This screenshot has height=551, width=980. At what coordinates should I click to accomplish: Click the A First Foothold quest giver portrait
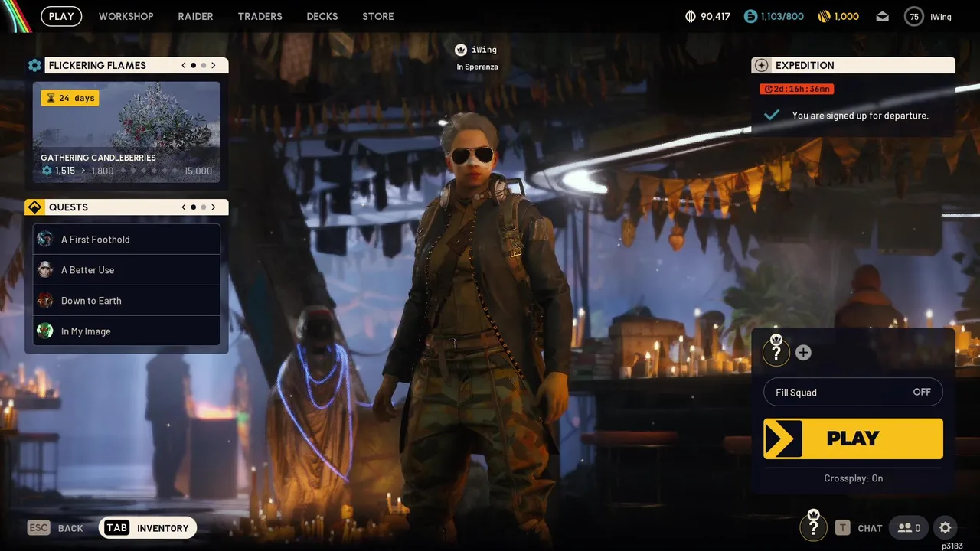(x=45, y=239)
